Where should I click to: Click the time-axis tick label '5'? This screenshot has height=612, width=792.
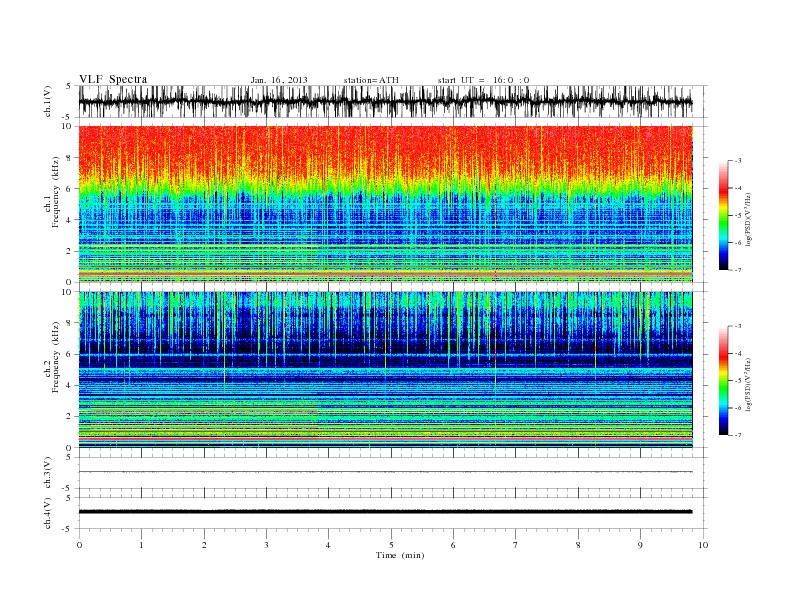(391, 545)
